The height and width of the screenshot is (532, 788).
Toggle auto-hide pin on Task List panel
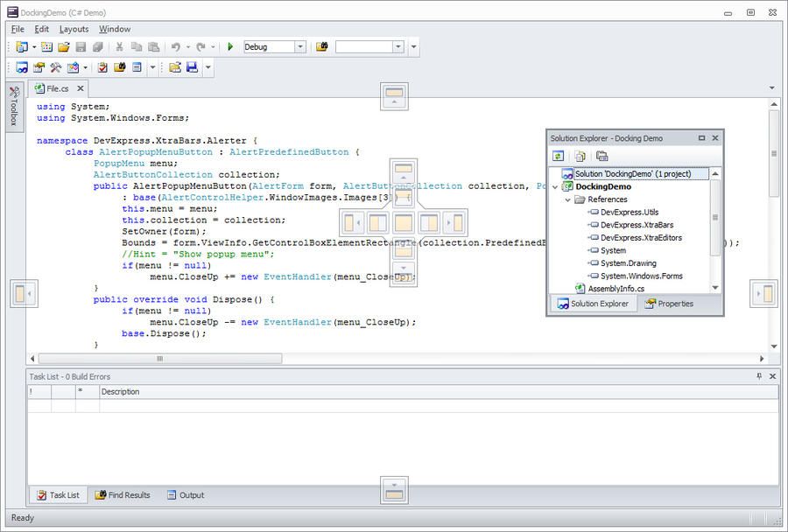761,376
